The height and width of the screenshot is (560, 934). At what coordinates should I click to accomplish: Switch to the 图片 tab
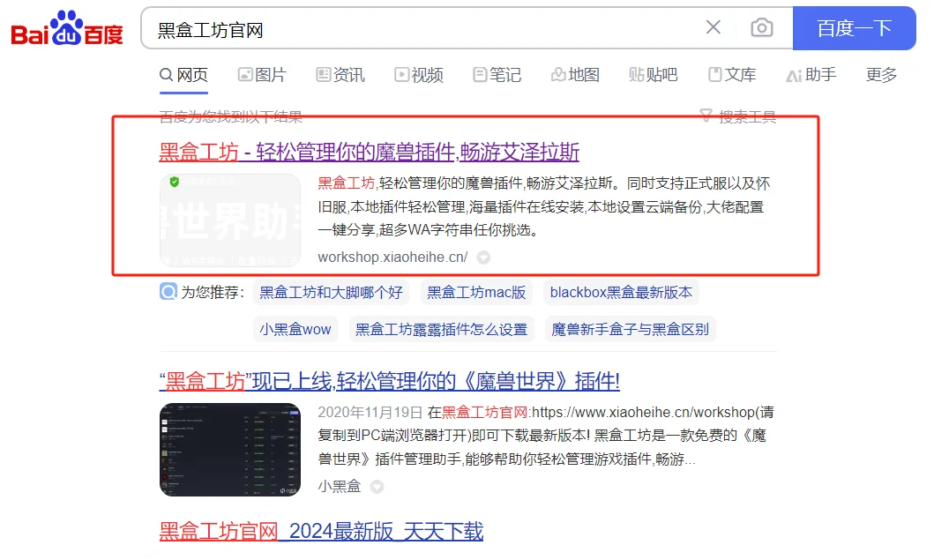point(262,75)
